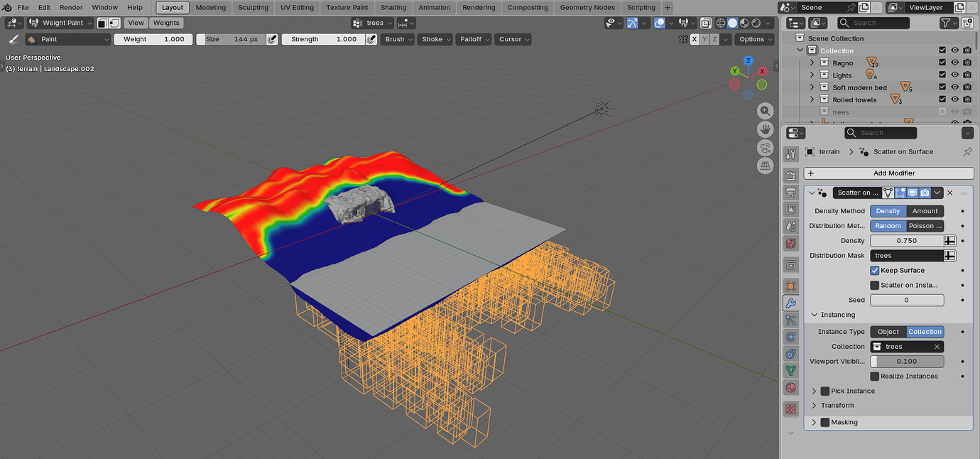Uncheck Rolled towels collection checkbox
Screen dimensions: 980x459
point(942,99)
